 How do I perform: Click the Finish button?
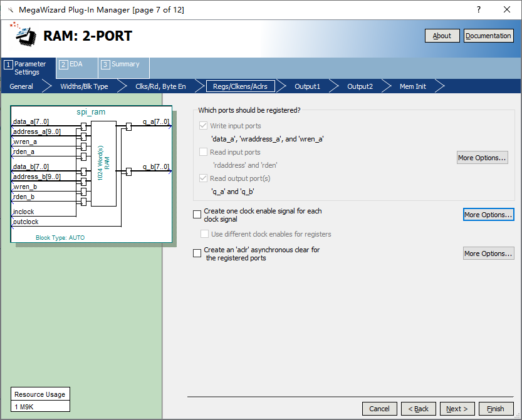[x=495, y=409]
